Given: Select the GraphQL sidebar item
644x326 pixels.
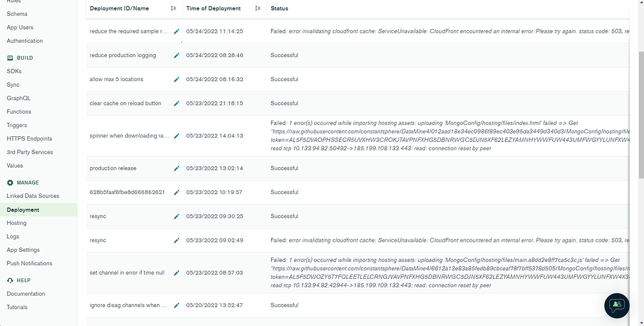Looking at the screenshot, I should (x=18, y=98).
